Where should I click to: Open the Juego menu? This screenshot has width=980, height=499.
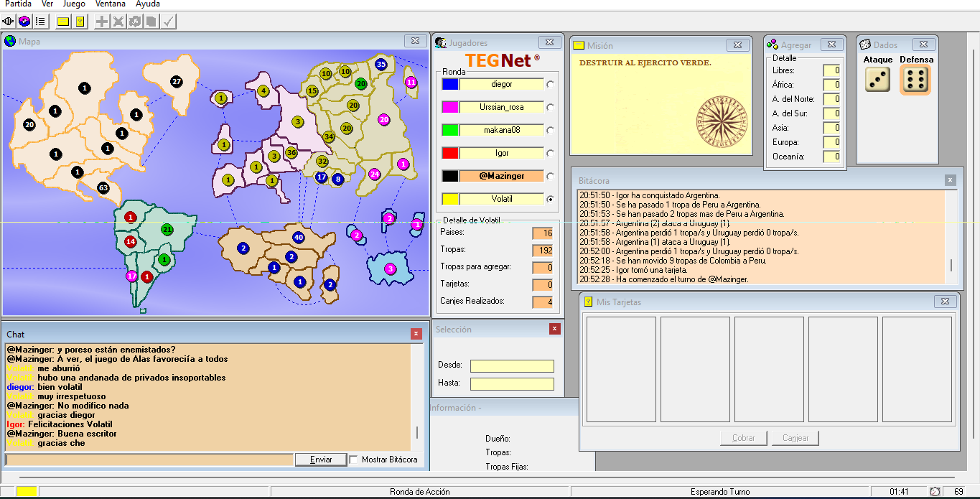73,4
